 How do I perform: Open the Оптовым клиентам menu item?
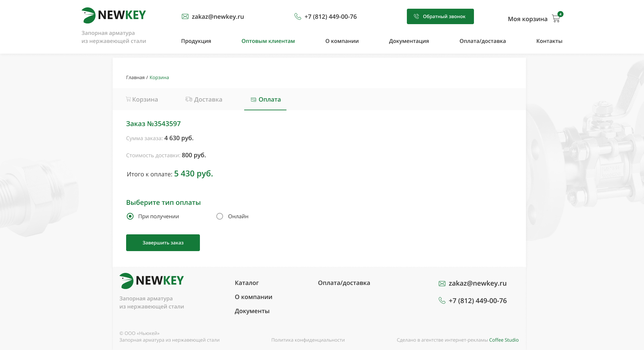click(268, 41)
